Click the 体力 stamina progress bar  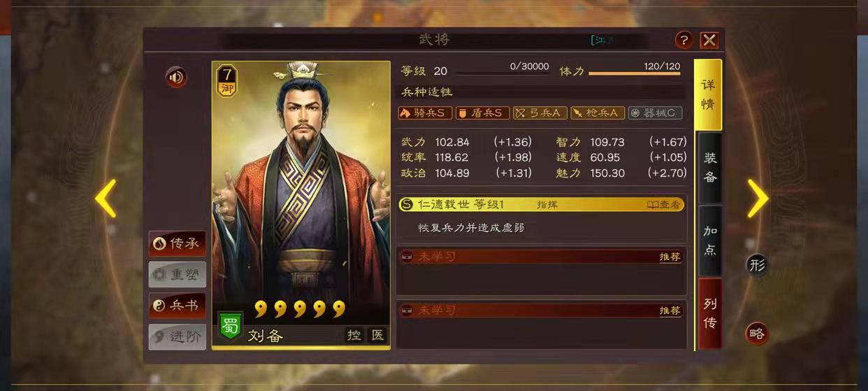[x=635, y=73]
